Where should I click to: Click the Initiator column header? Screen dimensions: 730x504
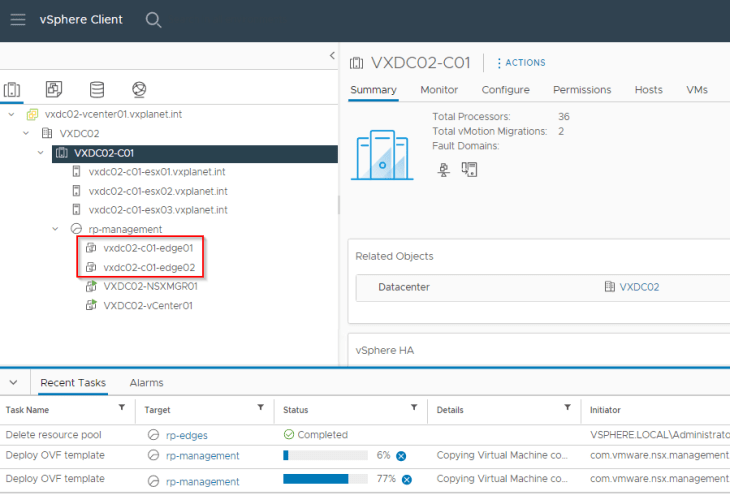click(605, 410)
